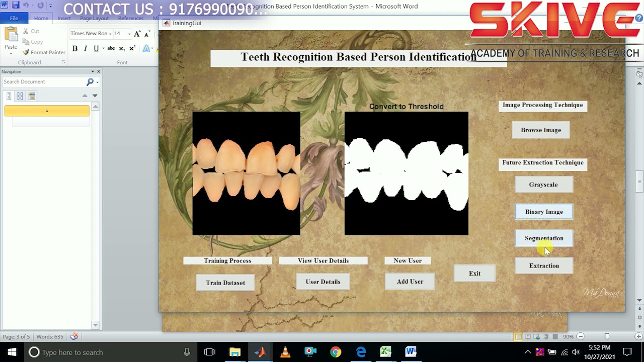Open underline style dropdown arrow
The height and width of the screenshot is (362, 644).
tap(103, 48)
